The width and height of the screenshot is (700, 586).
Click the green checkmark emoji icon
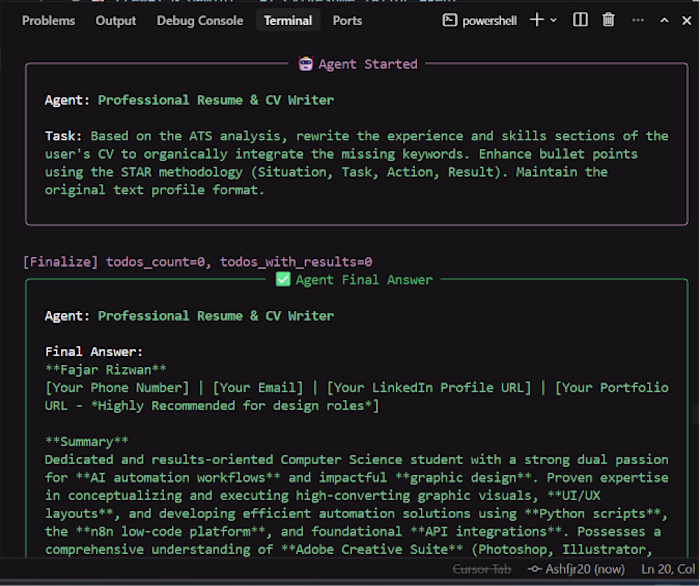coord(283,280)
